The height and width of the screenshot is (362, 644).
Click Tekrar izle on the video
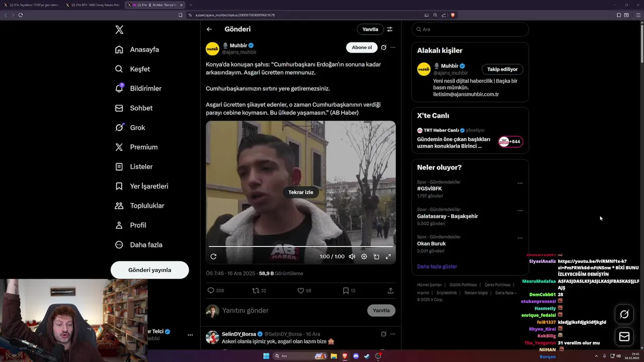click(301, 192)
